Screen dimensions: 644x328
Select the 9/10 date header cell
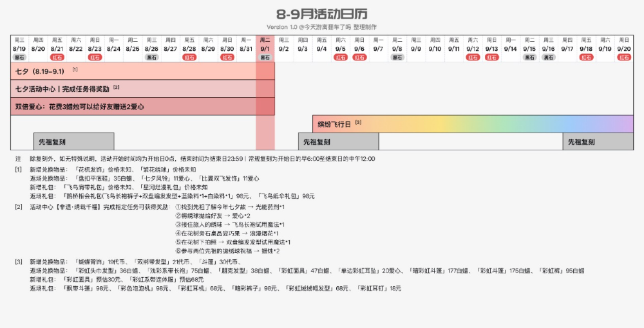(435, 49)
